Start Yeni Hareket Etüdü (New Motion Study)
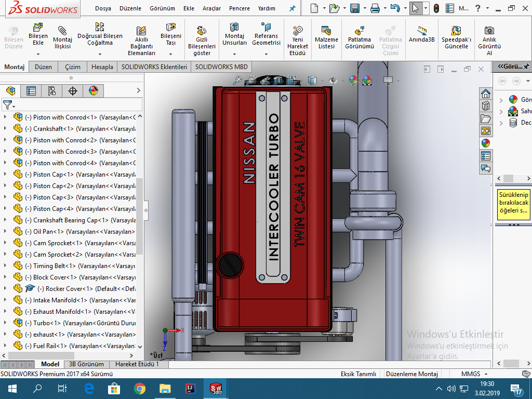Image resolution: width=532 pixels, height=399 pixels. coord(298,41)
